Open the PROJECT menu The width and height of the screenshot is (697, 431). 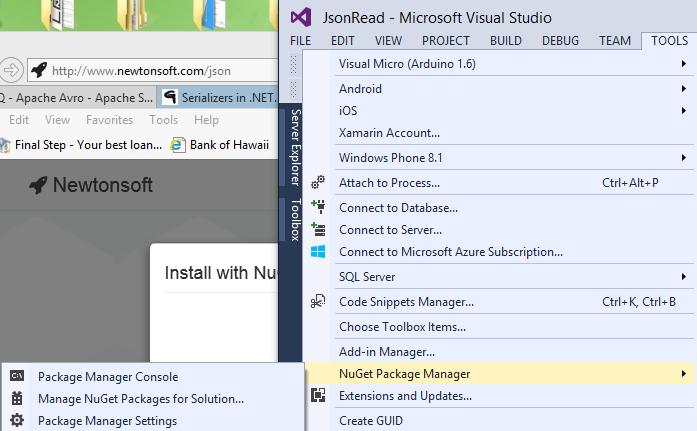point(445,40)
